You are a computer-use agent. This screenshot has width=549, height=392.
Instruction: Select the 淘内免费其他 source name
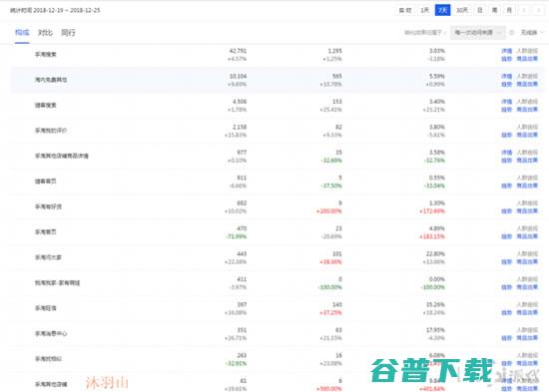(51, 80)
